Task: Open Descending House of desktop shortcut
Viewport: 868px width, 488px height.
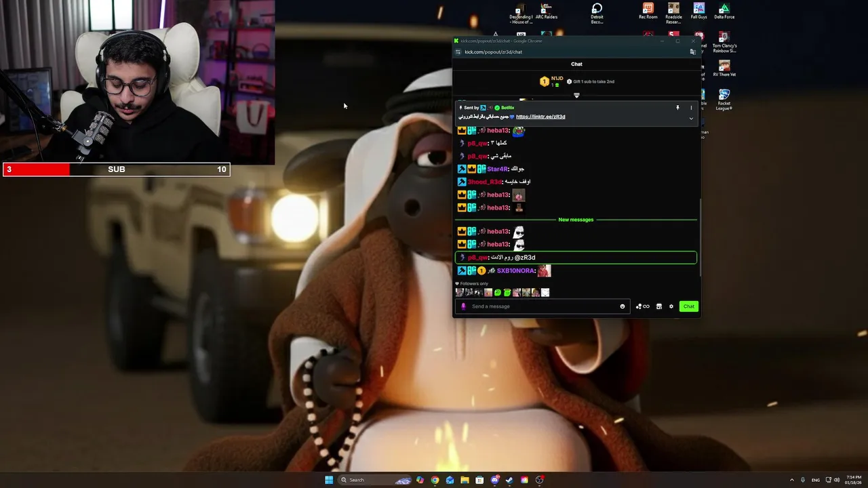Action: [x=521, y=14]
